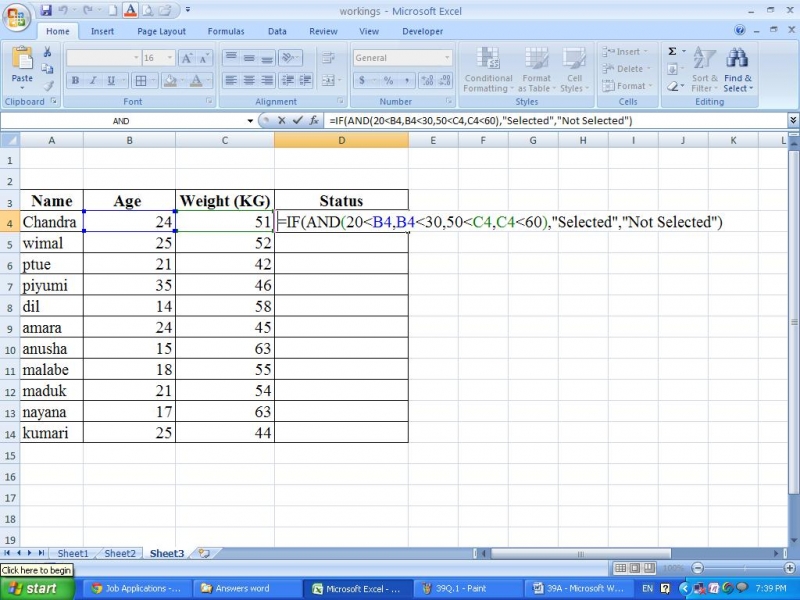The width and height of the screenshot is (800, 600).
Task: Switch to Page Layout view in status bar
Action: (635, 568)
